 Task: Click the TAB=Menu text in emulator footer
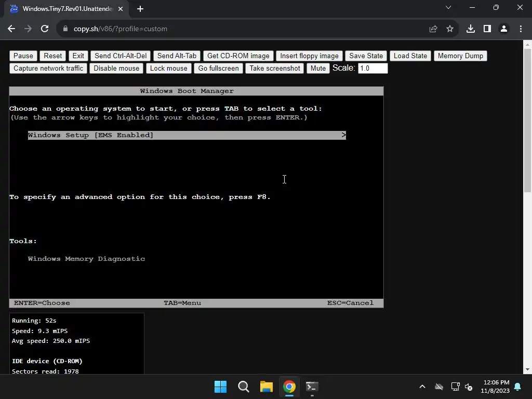click(182, 303)
